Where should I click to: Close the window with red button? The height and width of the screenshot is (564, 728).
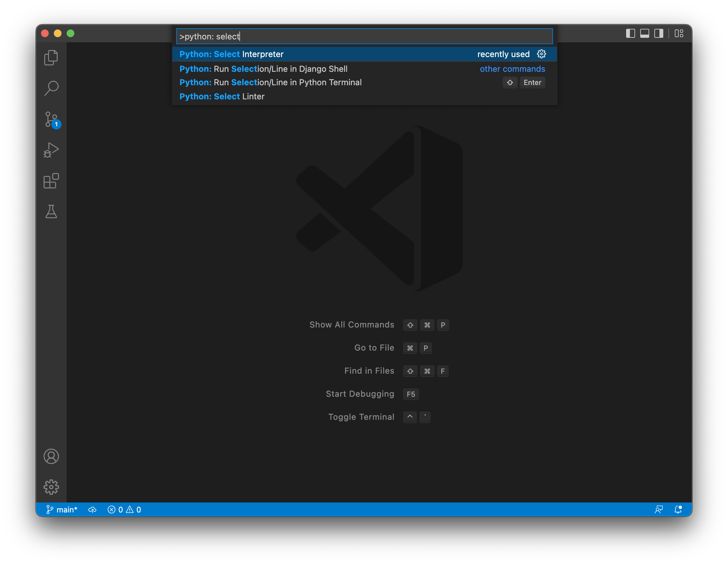(x=45, y=33)
